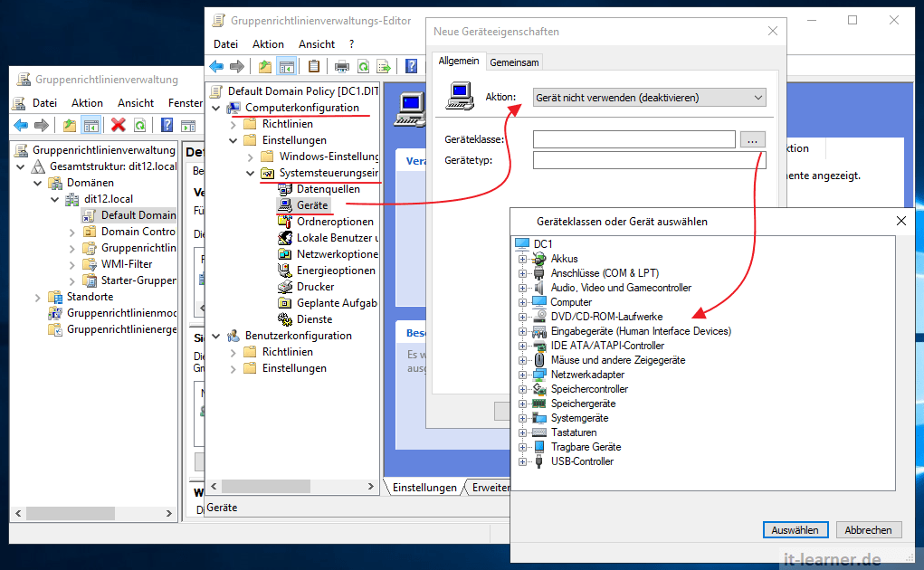Switch to the Allgemein tab
The height and width of the screenshot is (570, 924).
pyautogui.click(x=459, y=61)
